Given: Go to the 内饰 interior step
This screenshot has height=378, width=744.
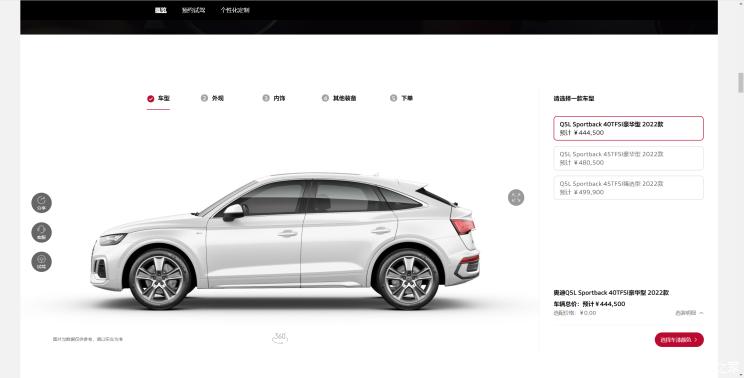Looking at the screenshot, I should pyautogui.click(x=279, y=98).
